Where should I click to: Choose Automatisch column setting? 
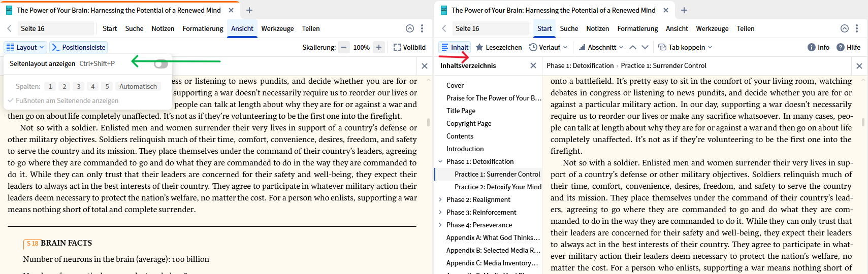click(x=138, y=86)
